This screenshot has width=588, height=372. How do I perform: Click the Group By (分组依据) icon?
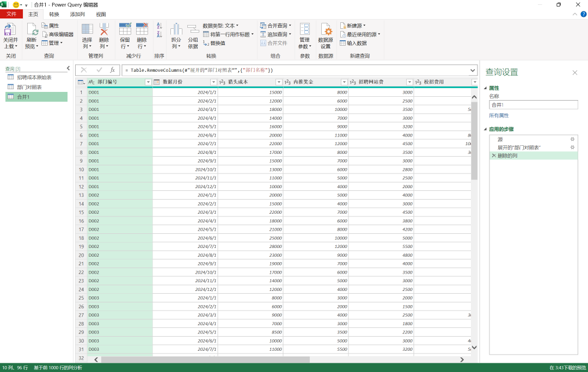(193, 29)
